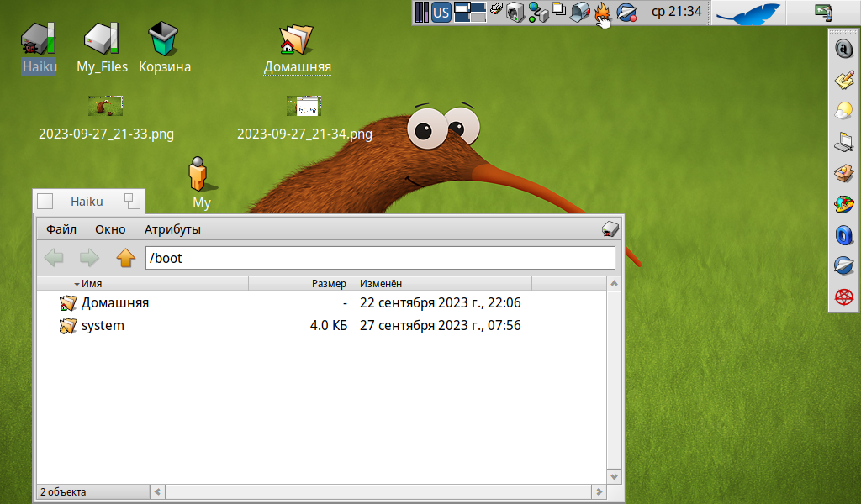Click the Haiku window zoom box on tab
Viewport: 861px width, 504px height.
coord(132,202)
